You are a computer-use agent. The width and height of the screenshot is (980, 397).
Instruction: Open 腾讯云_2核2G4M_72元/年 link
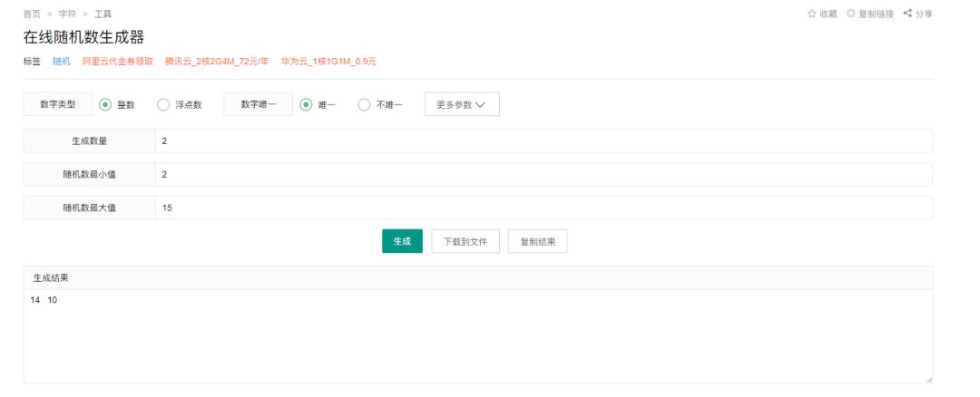pyautogui.click(x=217, y=62)
